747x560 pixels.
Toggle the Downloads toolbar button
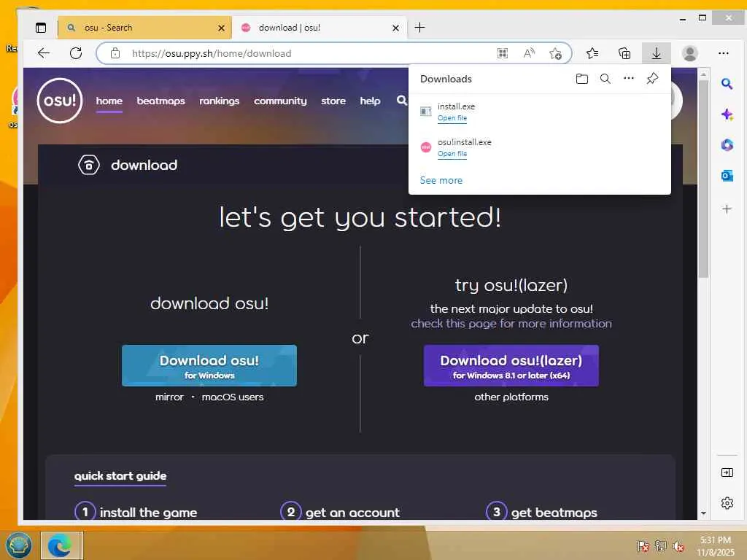pyautogui.click(x=656, y=53)
